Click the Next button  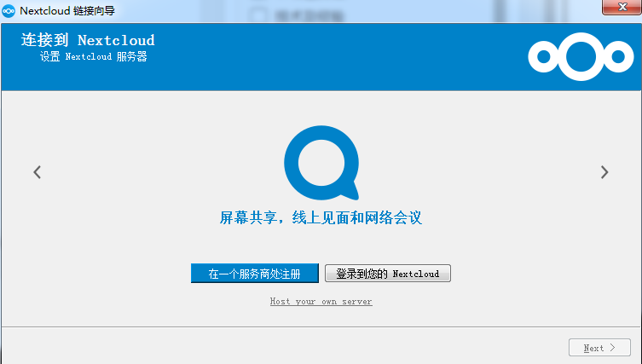coord(599,348)
